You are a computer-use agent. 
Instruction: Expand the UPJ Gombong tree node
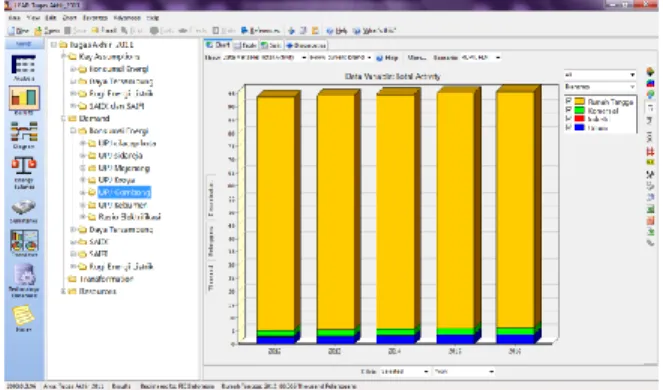coord(83,192)
